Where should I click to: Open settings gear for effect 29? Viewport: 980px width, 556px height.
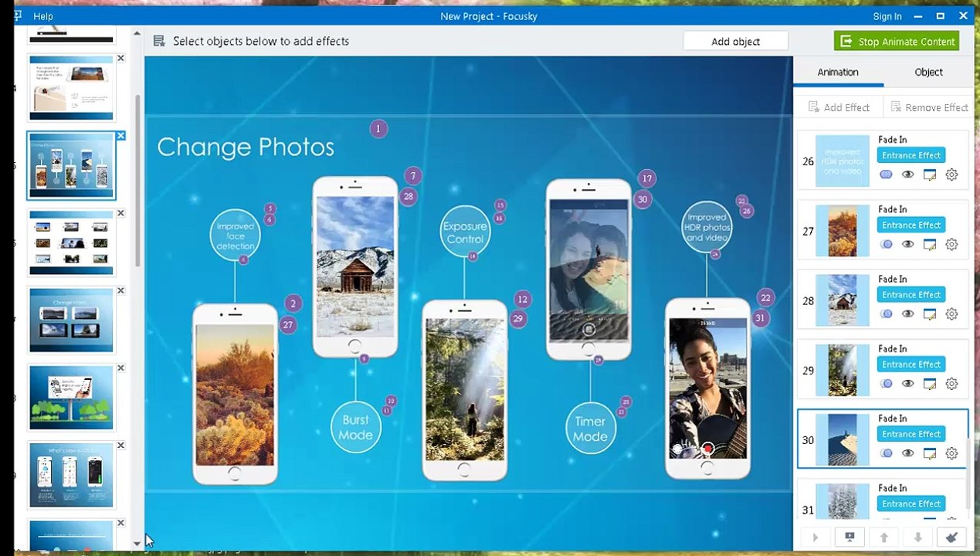pos(951,383)
